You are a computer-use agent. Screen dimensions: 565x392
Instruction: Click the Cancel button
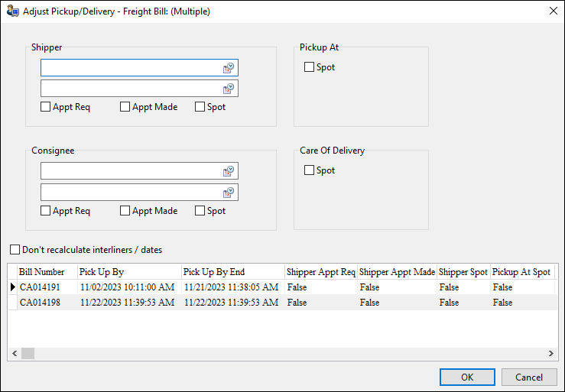point(528,377)
